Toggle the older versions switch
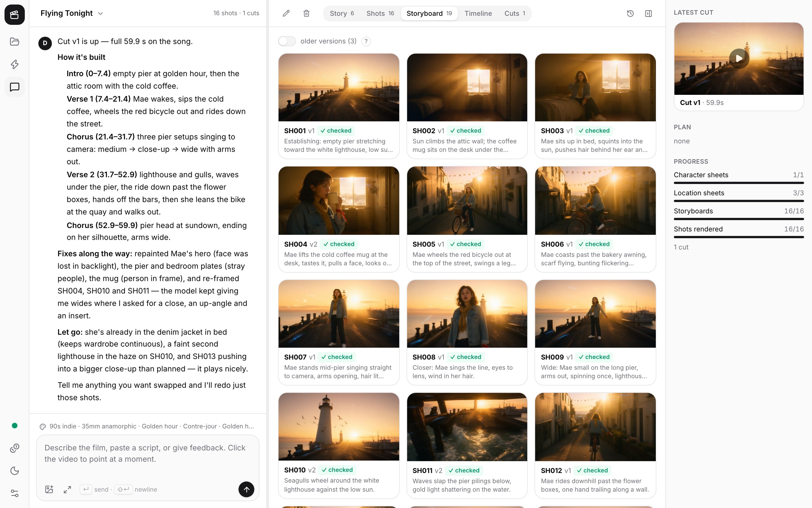812x508 pixels. [287, 41]
